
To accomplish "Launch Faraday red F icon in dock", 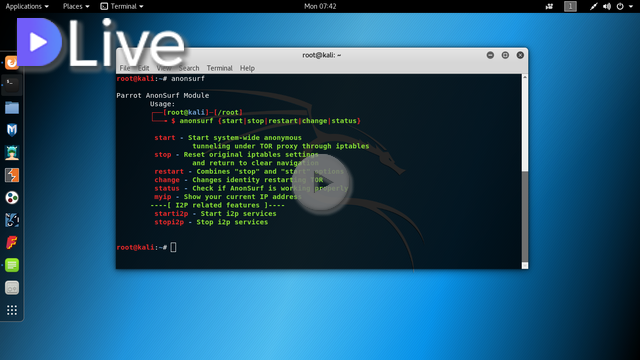I will tap(12, 243).
